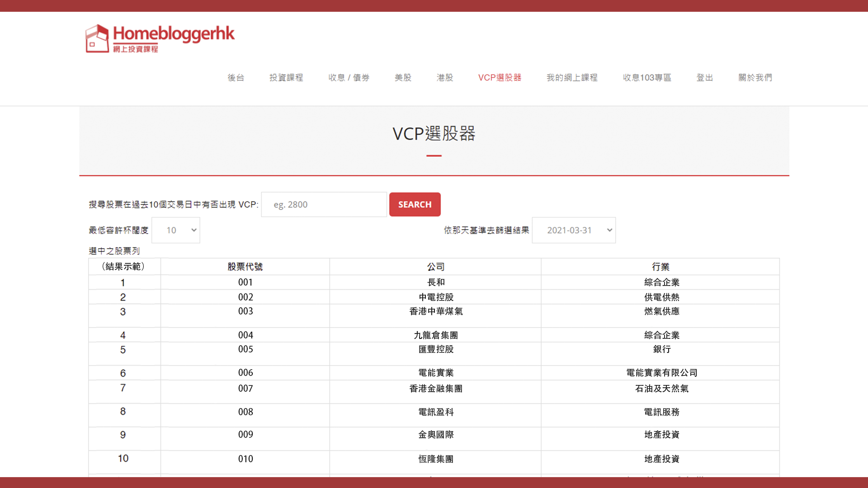The width and height of the screenshot is (868, 488).
Task: Select company name 匯豐控股
Action: pyautogui.click(x=436, y=349)
